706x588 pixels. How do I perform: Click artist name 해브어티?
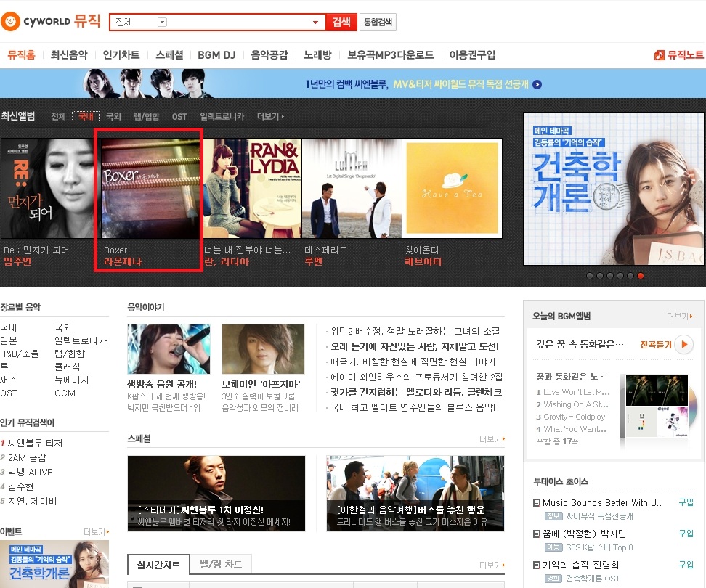tap(423, 262)
